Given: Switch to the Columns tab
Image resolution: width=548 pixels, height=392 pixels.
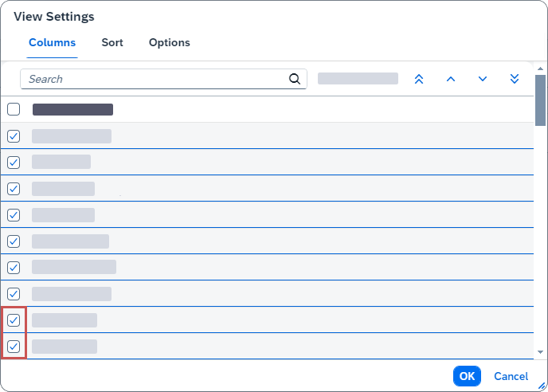Looking at the screenshot, I should click(53, 42).
